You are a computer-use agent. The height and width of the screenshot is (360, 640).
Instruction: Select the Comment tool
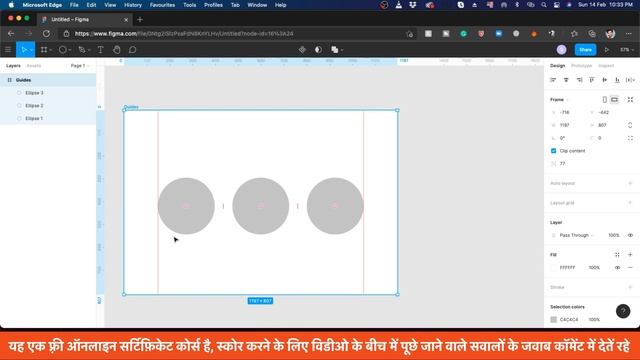(132, 50)
